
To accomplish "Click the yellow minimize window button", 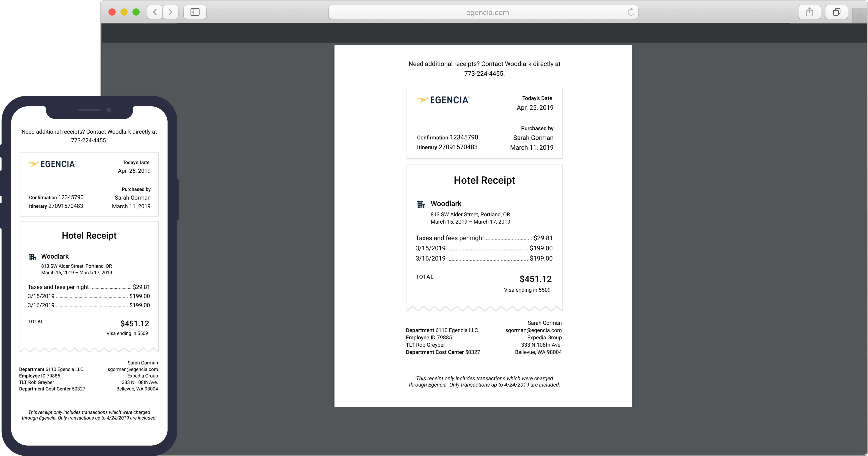I will coord(124,12).
